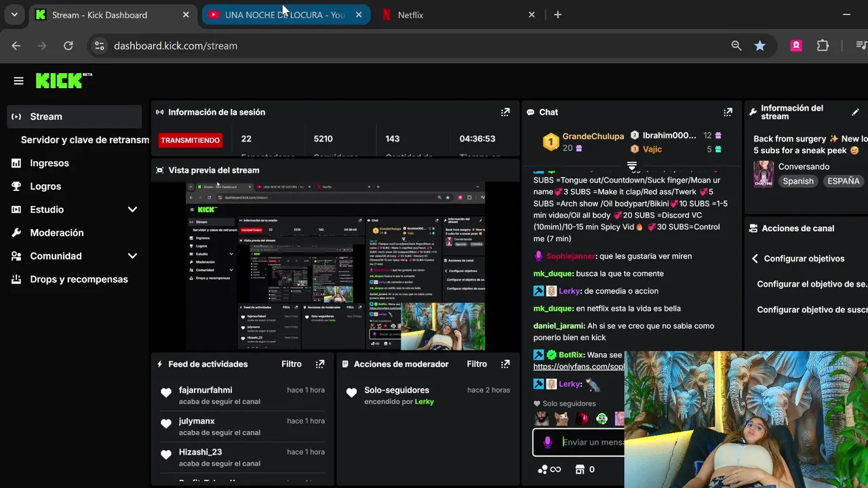
Task: Open Servidor y clave de retransmisión
Action: coord(85,140)
